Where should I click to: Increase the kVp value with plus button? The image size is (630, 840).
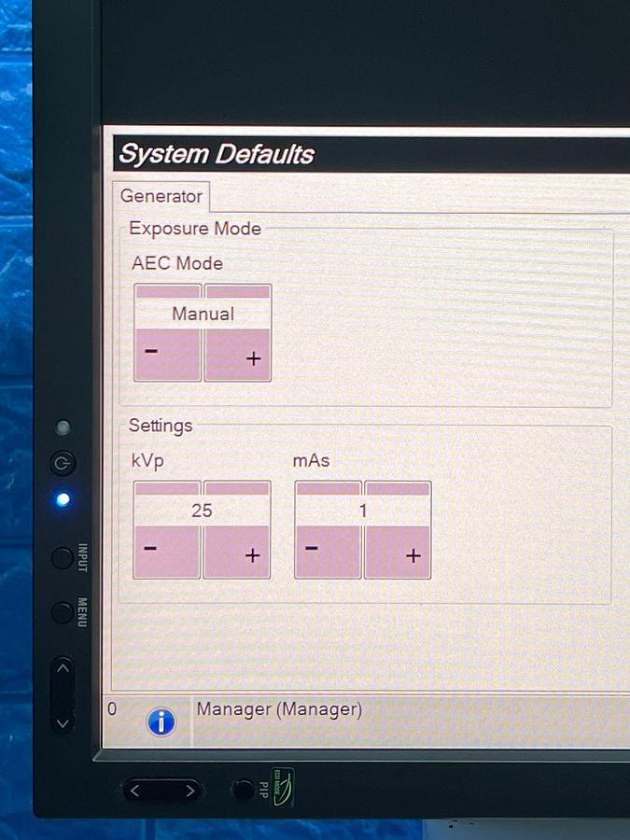click(x=237, y=552)
